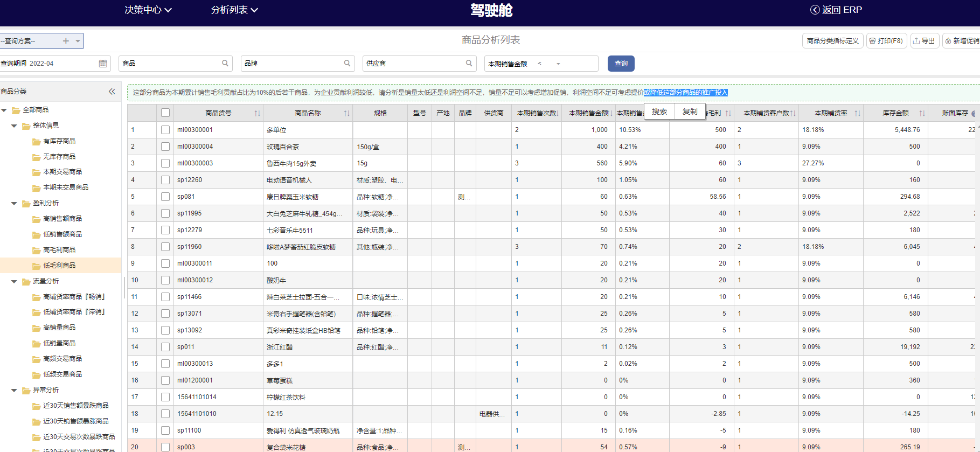The width and height of the screenshot is (980, 452).
Task: Select 复制 in the context popup
Action: pyautogui.click(x=690, y=112)
